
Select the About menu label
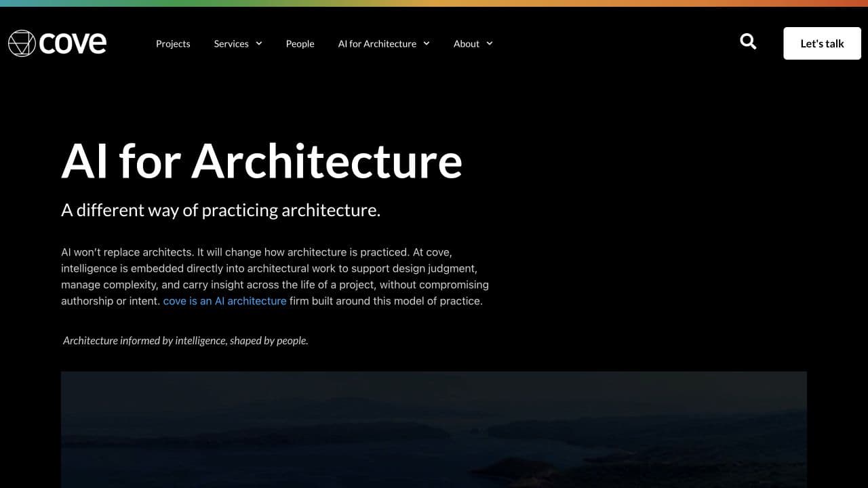[x=467, y=43]
